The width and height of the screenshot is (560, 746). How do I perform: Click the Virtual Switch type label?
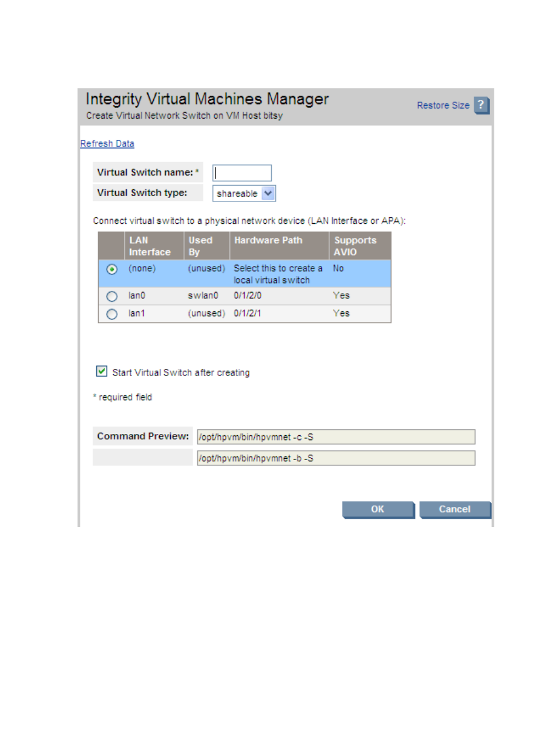pos(142,193)
